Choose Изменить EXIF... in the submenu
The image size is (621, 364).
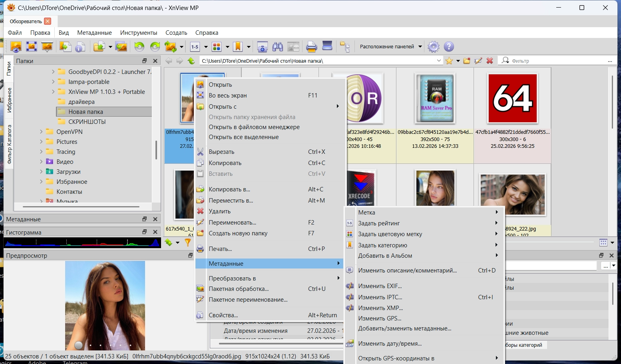coord(380,286)
